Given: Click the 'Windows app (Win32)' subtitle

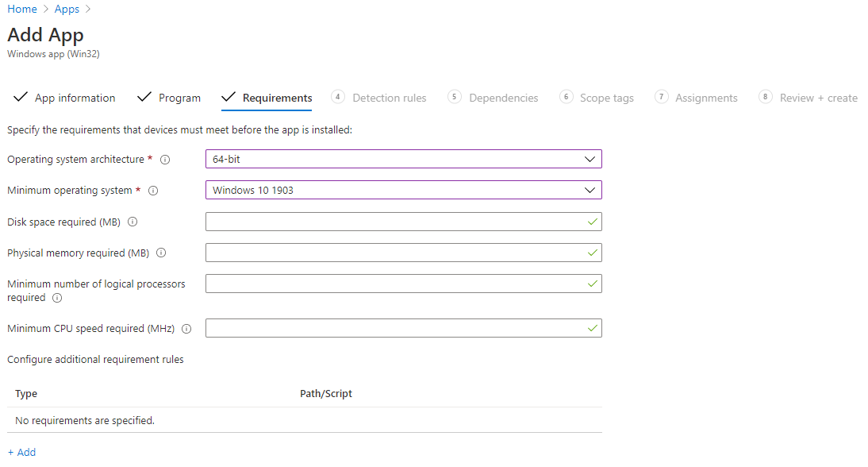Looking at the screenshot, I should coord(53,54).
